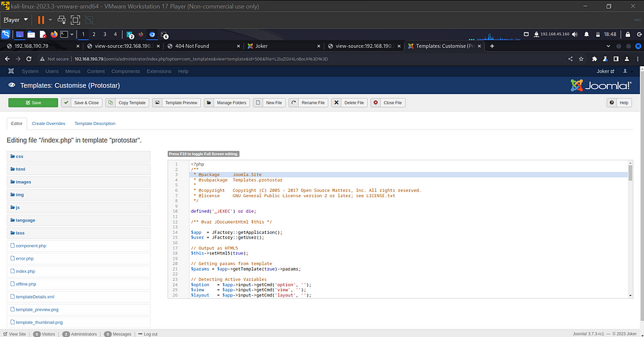Image resolution: width=644 pixels, height=337 pixels.
Task: Open the browser share icon
Action: tap(570, 59)
